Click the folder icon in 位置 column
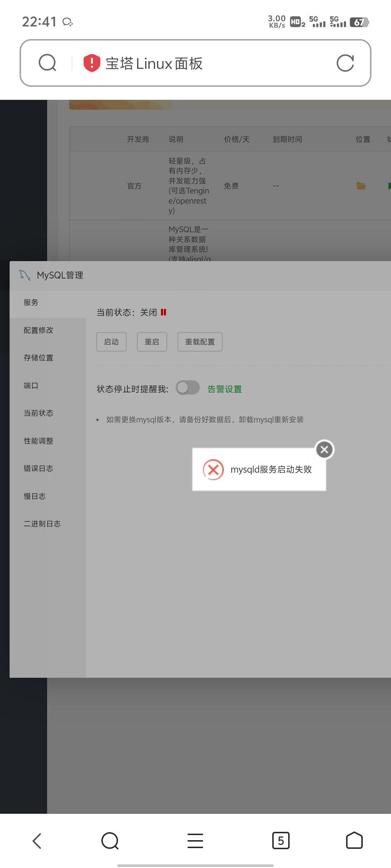 [361, 186]
